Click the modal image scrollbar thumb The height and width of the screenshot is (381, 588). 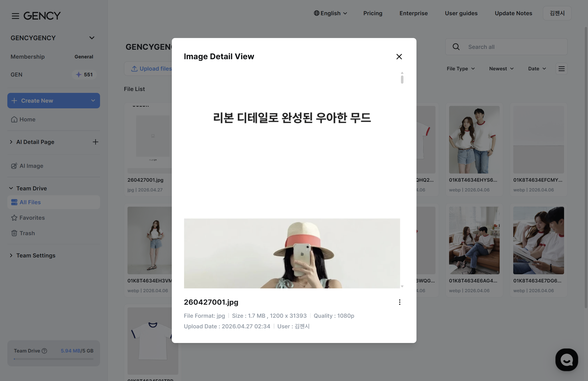click(402, 79)
